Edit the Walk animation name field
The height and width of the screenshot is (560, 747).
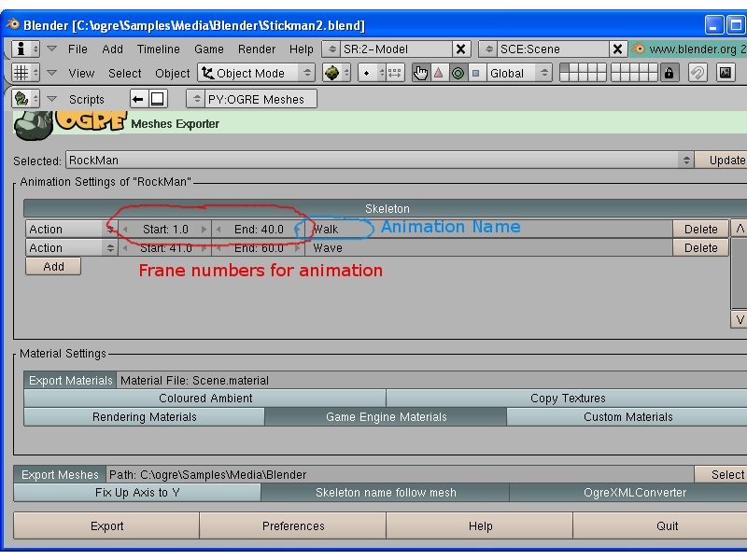coord(488,229)
